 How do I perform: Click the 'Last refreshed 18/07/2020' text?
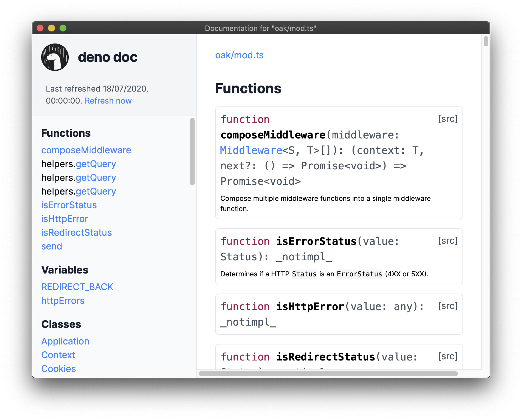pos(97,89)
